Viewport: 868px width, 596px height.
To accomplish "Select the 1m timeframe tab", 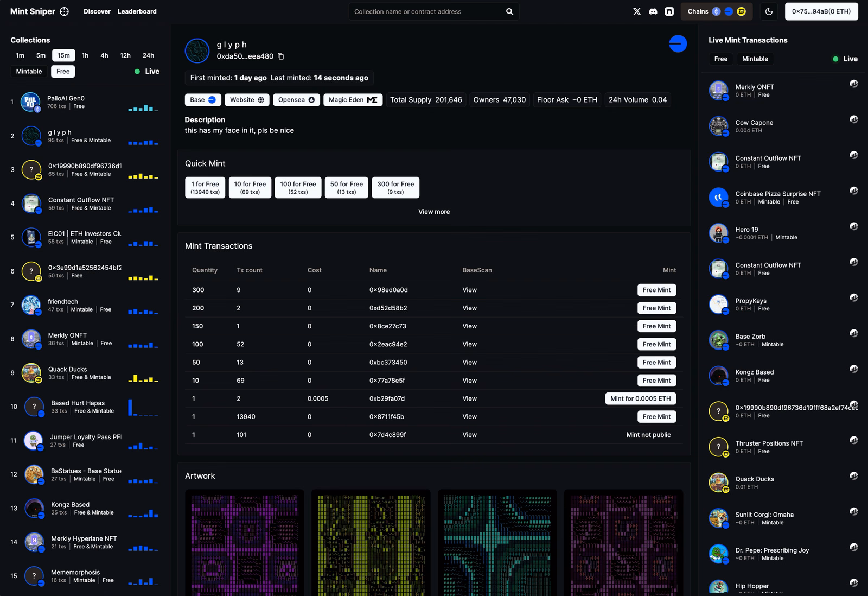I will click(x=20, y=55).
